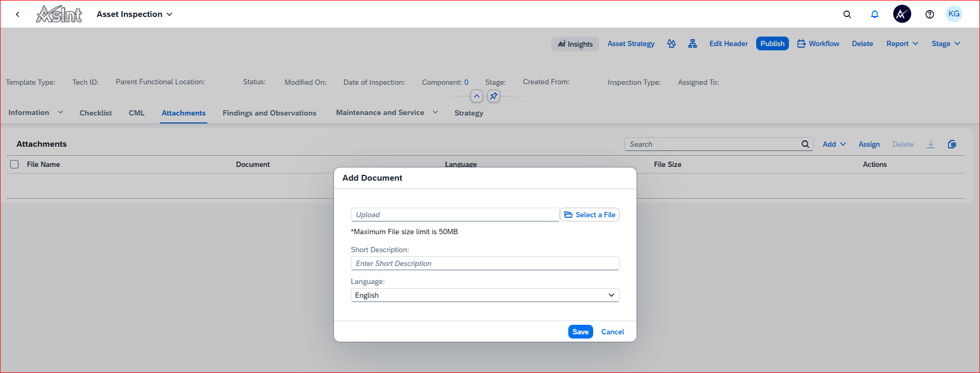Open the Workflow action
The height and width of the screenshot is (373, 980).
pos(819,43)
